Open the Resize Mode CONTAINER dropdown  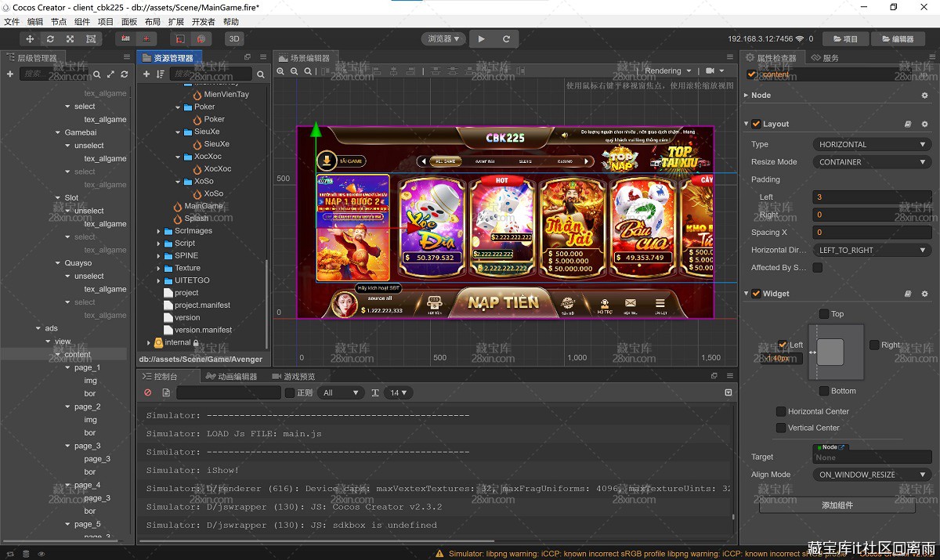click(872, 162)
